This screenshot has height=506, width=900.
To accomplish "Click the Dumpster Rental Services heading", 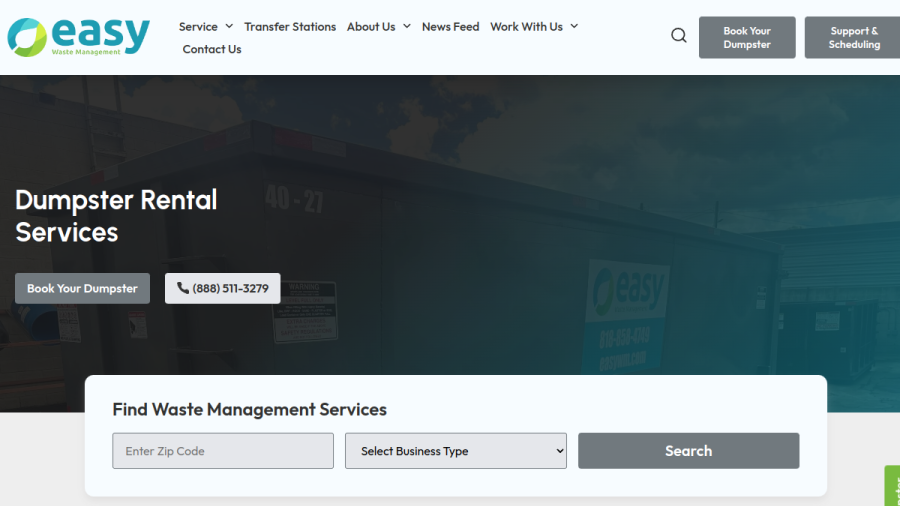I will pyautogui.click(x=116, y=216).
